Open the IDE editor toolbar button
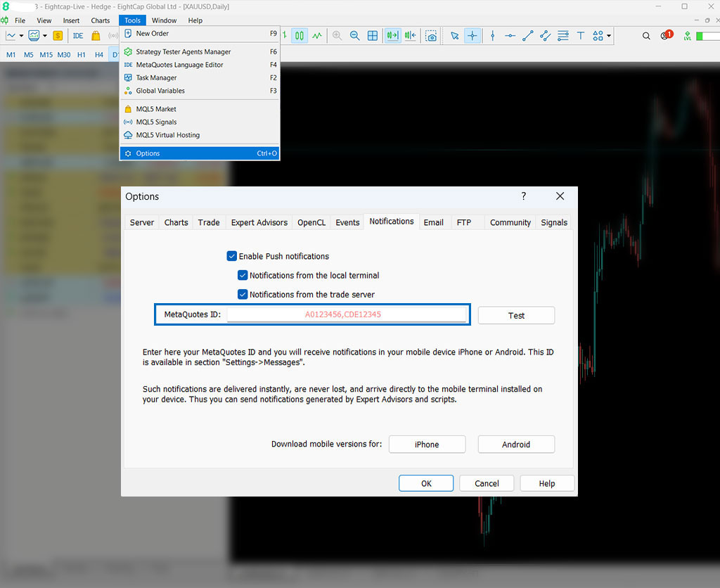The image size is (720, 588). point(78,36)
